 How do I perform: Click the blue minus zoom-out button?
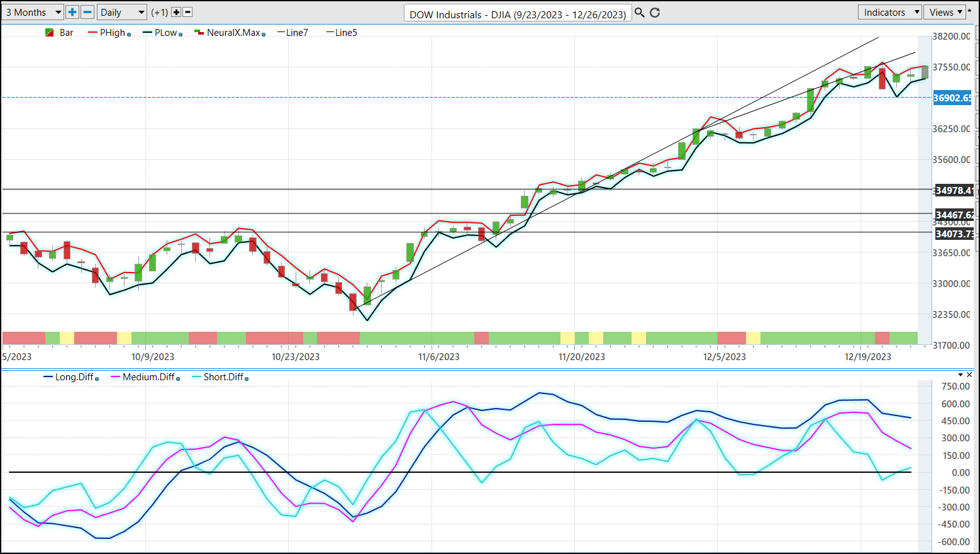click(87, 13)
